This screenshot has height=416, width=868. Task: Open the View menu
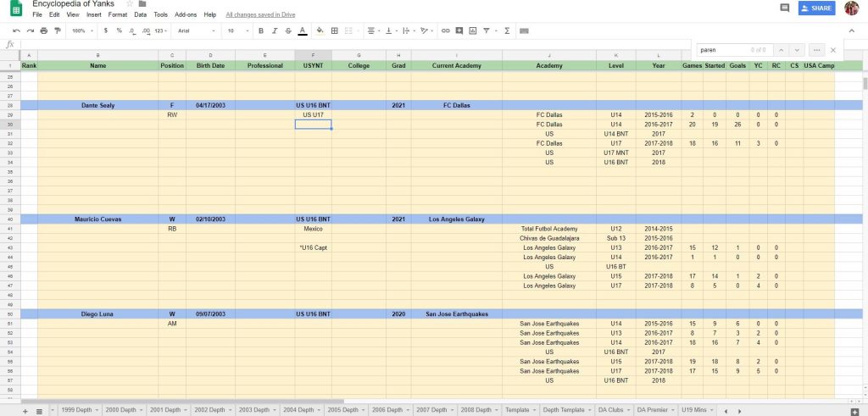pyautogui.click(x=73, y=15)
